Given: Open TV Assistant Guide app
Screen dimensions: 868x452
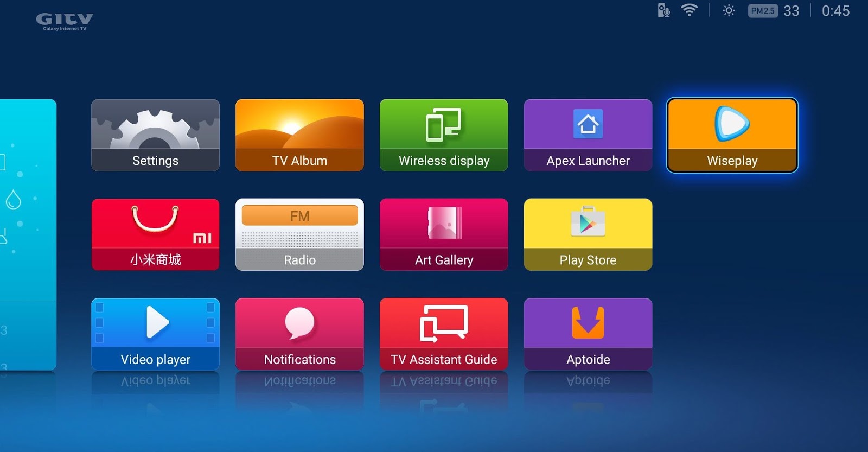Looking at the screenshot, I should pos(444,334).
